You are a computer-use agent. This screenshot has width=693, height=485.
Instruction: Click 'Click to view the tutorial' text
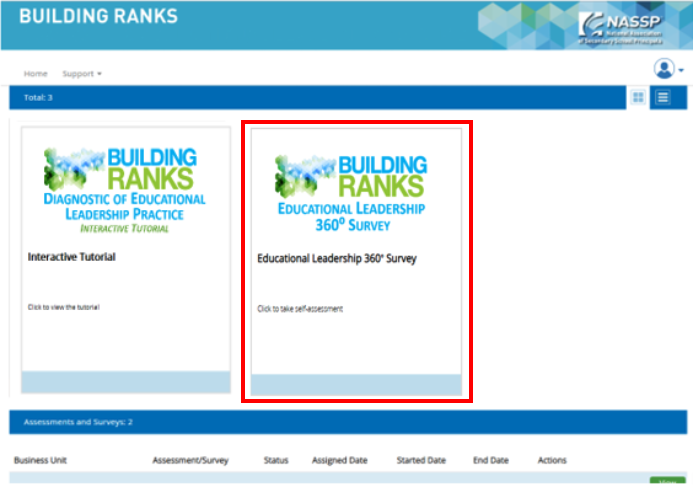point(64,307)
